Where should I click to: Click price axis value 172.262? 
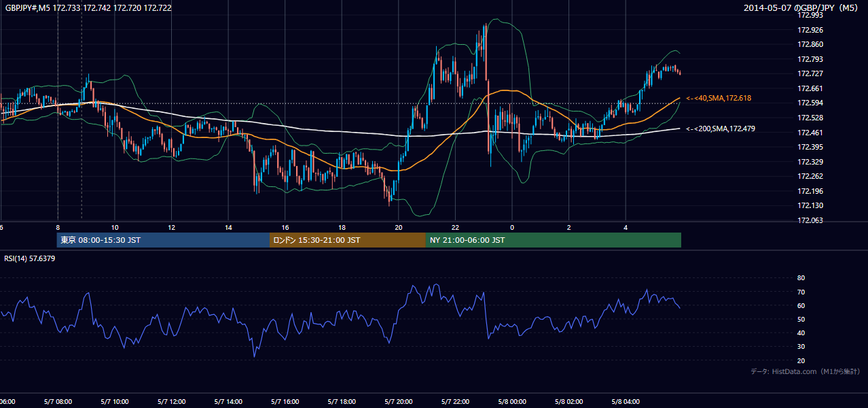coord(810,176)
